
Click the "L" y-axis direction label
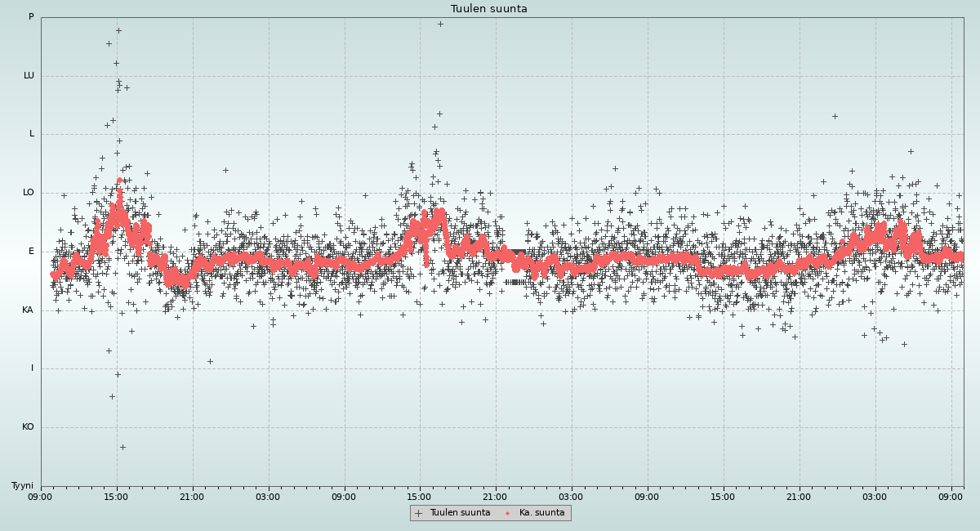pyautogui.click(x=32, y=134)
